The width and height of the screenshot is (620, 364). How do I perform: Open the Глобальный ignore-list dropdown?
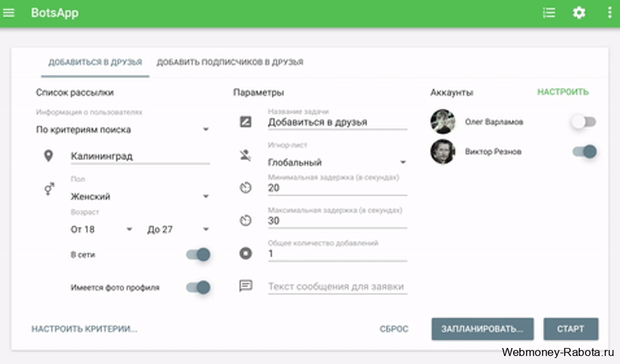(x=337, y=162)
